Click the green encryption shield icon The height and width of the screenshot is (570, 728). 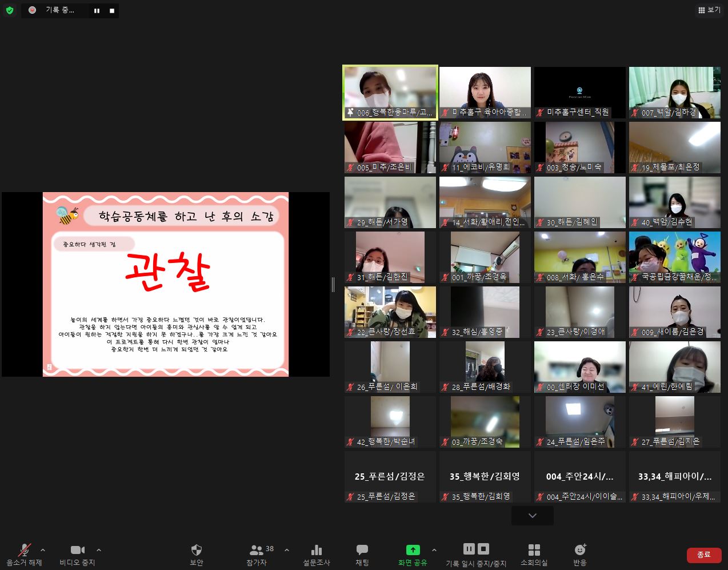coord(10,10)
